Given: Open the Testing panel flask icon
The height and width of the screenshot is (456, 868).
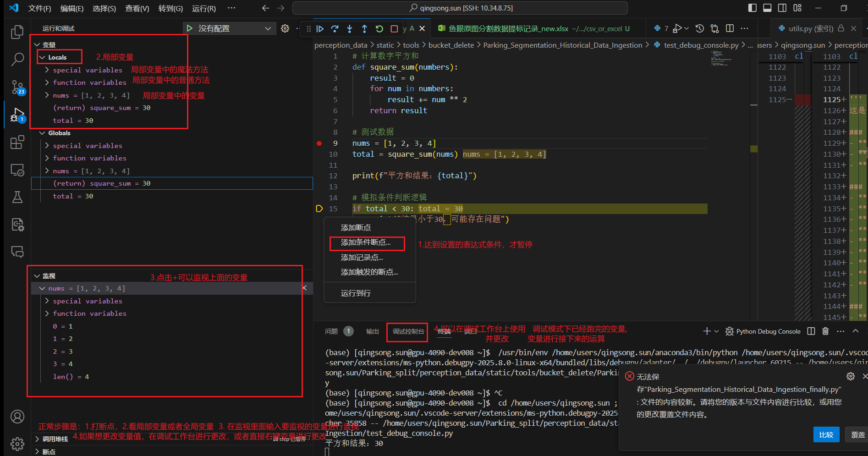Looking at the screenshot, I should (x=17, y=197).
